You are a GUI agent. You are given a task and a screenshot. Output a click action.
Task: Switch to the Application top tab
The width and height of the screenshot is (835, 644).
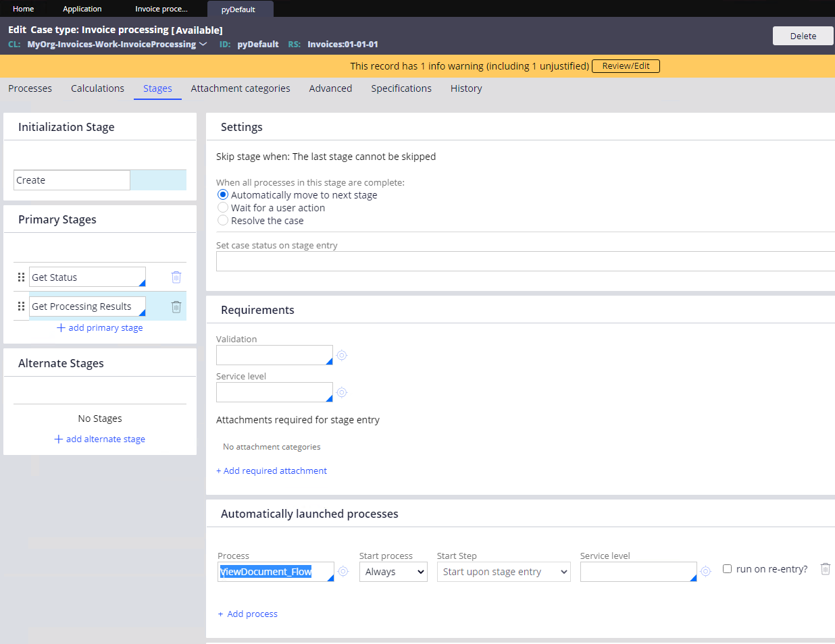coord(82,9)
